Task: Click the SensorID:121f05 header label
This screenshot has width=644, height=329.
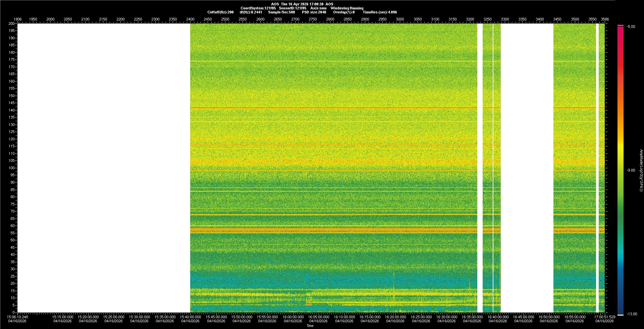Action: tap(292, 8)
